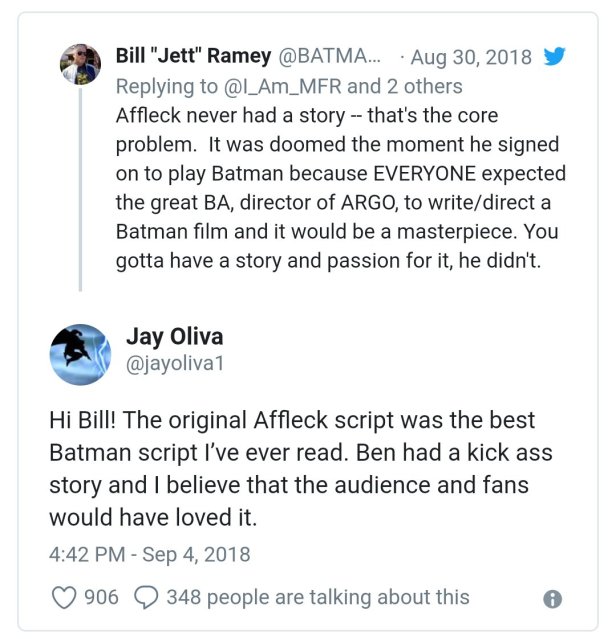The height and width of the screenshot is (639, 616).
Task: Click the 906 likes count
Action: 101,597
